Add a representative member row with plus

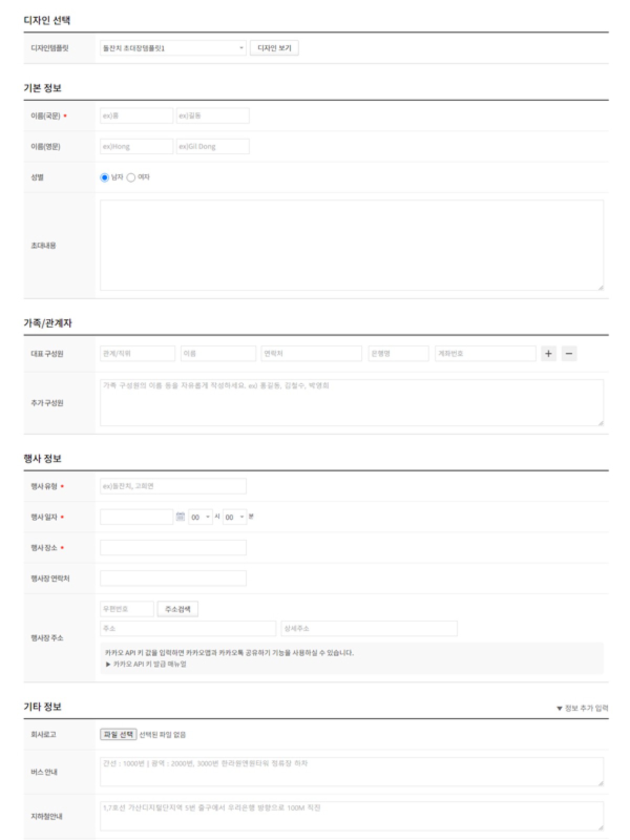coord(549,353)
